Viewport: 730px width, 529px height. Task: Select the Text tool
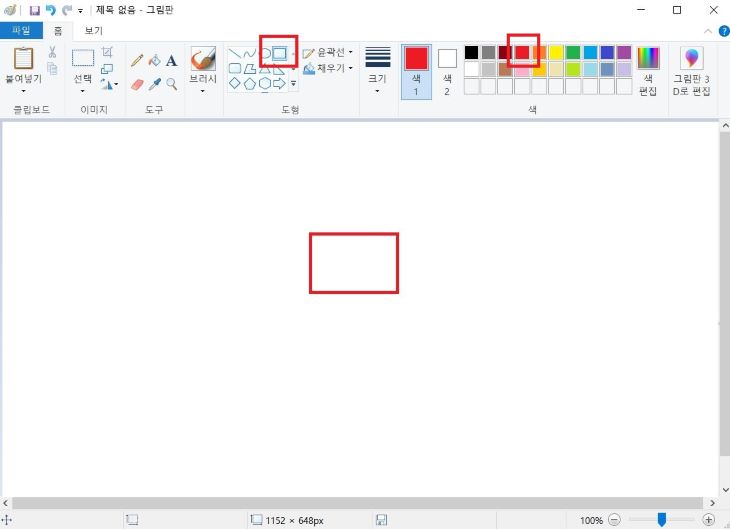(x=171, y=61)
